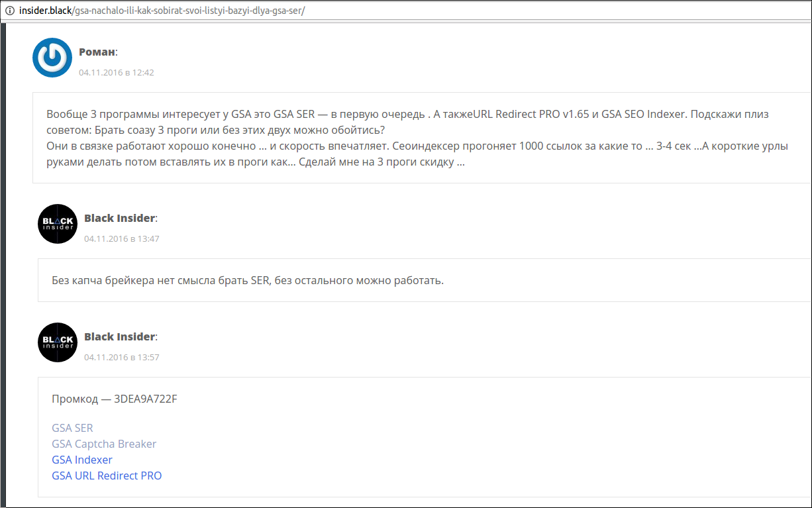Click Роман's blue power avatar
The width and height of the screenshot is (812, 508).
(x=52, y=58)
